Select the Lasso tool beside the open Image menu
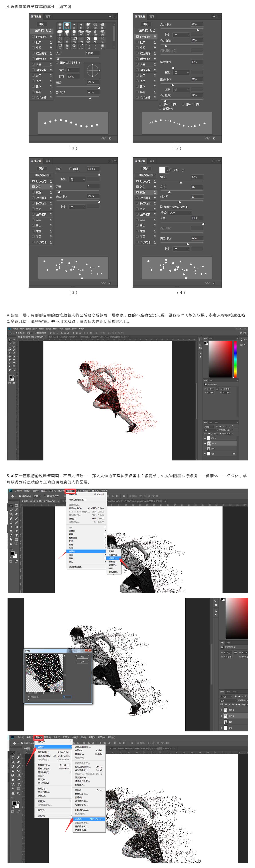The width and height of the screenshot is (255, 868). click(13, 758)
